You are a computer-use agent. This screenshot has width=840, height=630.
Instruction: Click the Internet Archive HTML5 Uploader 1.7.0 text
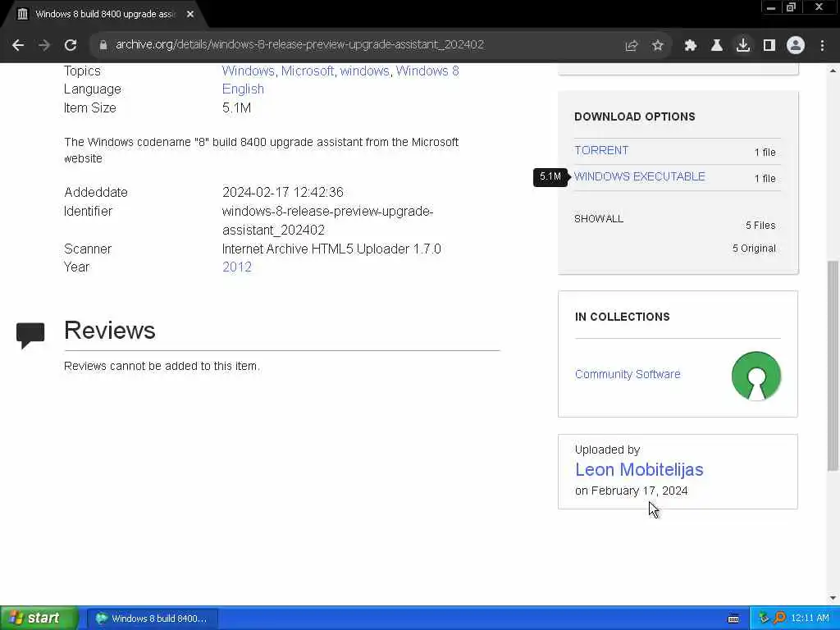(x=331, y=249)
